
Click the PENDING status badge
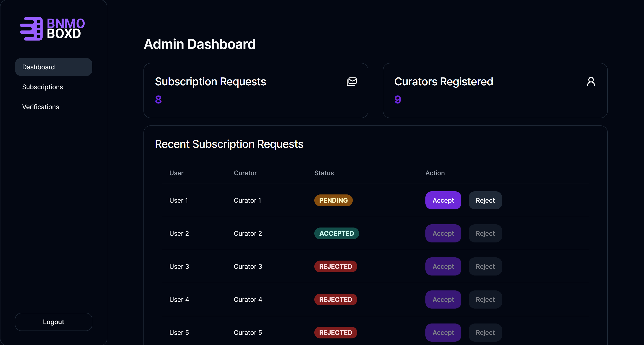(x=333, y=200)
